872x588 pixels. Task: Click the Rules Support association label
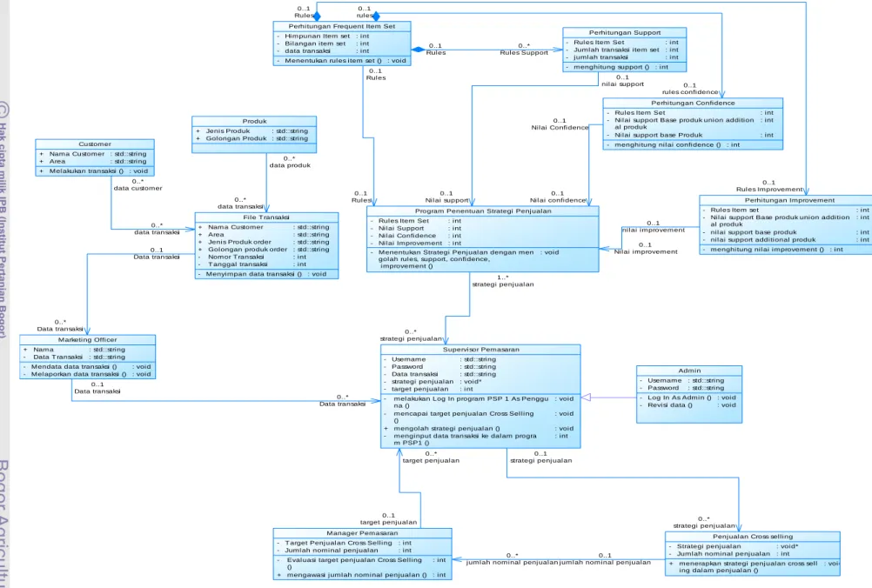[x=524, y=53]
